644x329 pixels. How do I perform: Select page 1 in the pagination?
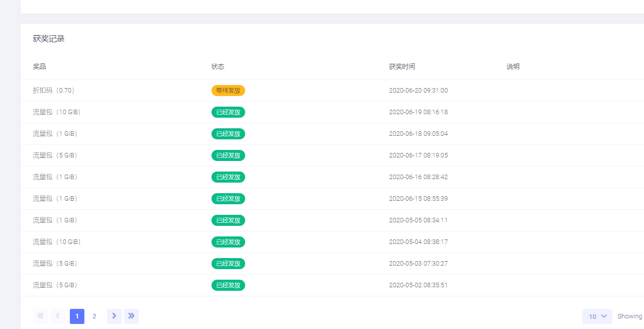coord(77,316)
